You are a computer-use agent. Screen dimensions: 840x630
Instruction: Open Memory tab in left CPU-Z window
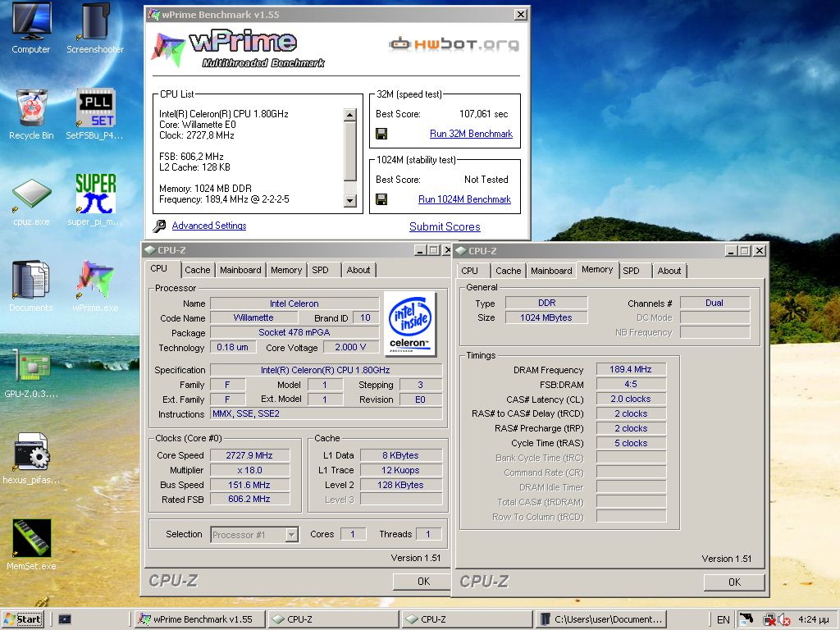286,270
